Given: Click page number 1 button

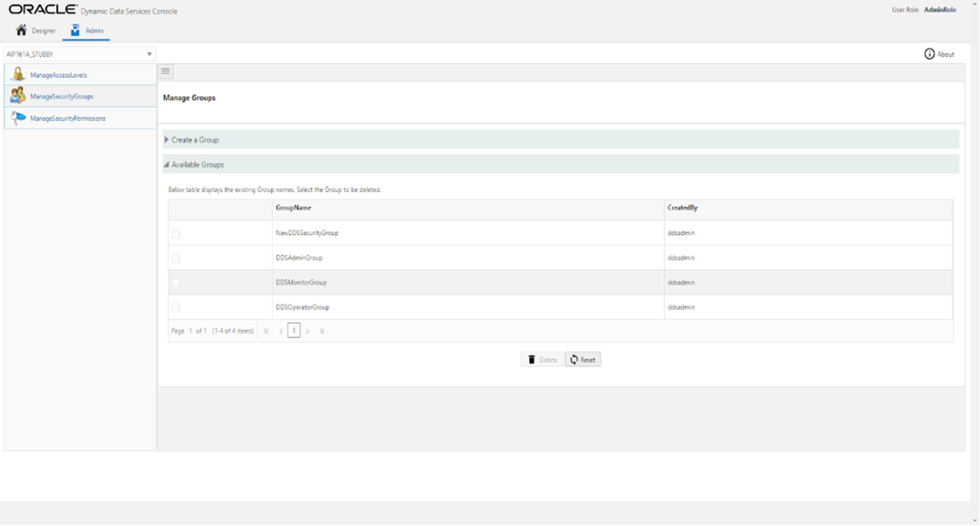Looking at the screenshot, I should 294,331.
